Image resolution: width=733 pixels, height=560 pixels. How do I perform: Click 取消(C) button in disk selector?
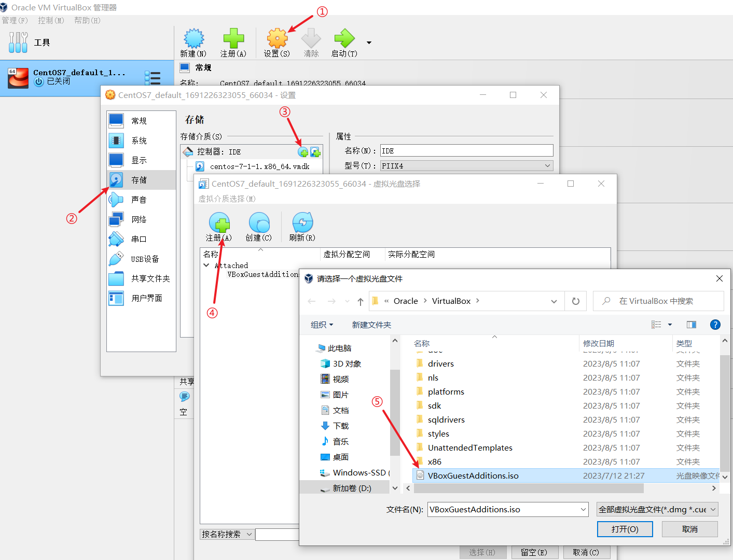click(586, 552)
